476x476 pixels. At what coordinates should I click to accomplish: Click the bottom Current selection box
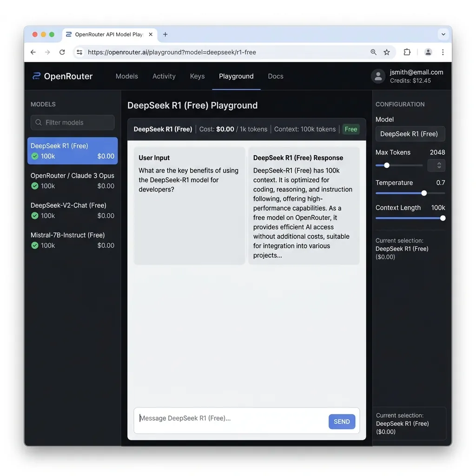tap(409, 423)
